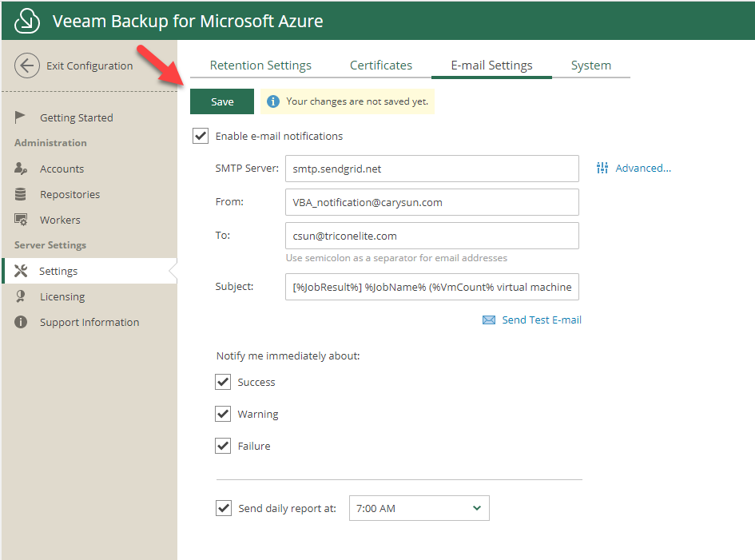The width and height of the screenshot is (755, 560).
Task: Click the blue info icon in unsaved notice
Action: pyautogui.click(x=273, y=101)
